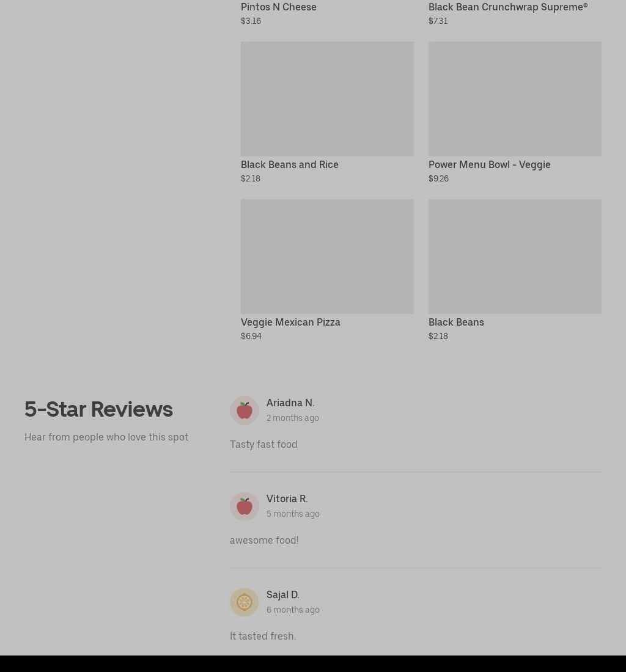626x672 pixels.
Task: Click the 5-Star Reviews heading
Action: pos(98,409)
